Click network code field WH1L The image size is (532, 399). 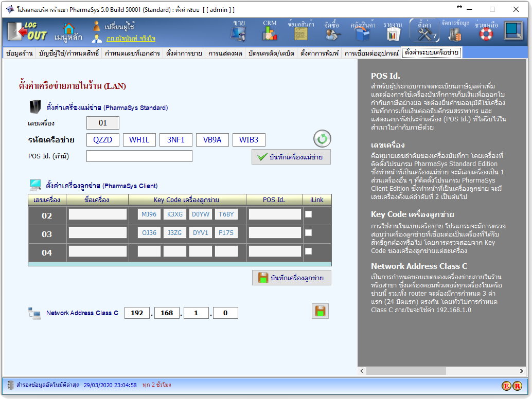(139, 140)
